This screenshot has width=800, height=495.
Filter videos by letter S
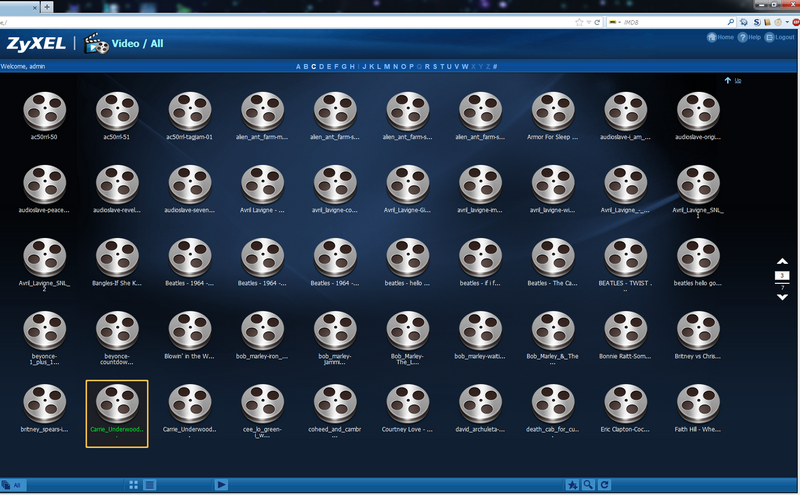(x=435, y=67)
